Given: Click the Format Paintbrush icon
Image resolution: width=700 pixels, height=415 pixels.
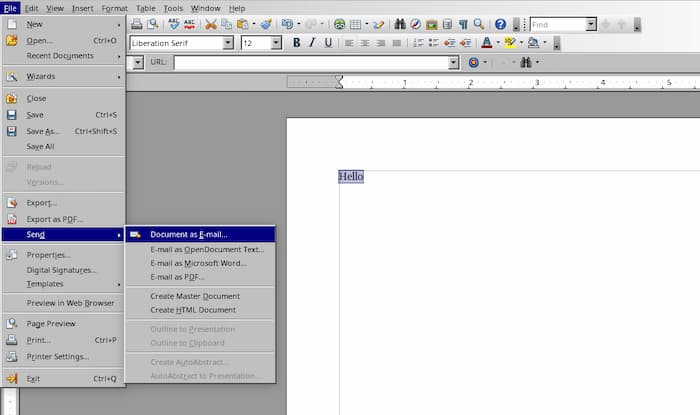Looking at the screenshot, I should 266,24.
